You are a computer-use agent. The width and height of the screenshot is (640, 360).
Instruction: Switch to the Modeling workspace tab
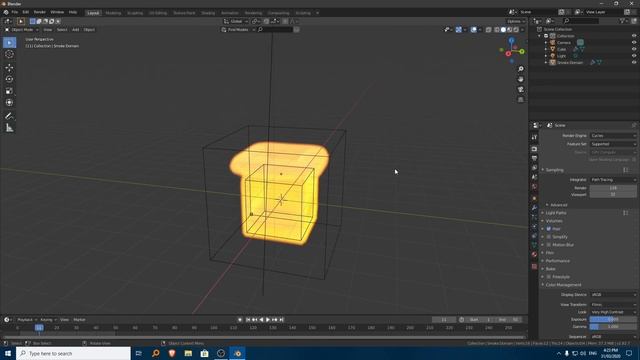113,13
